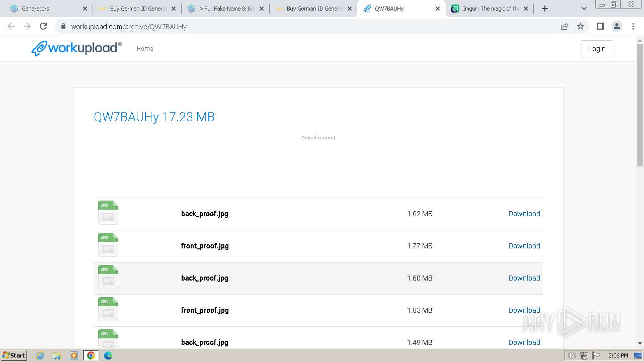Share this page via the share icon

565,26
